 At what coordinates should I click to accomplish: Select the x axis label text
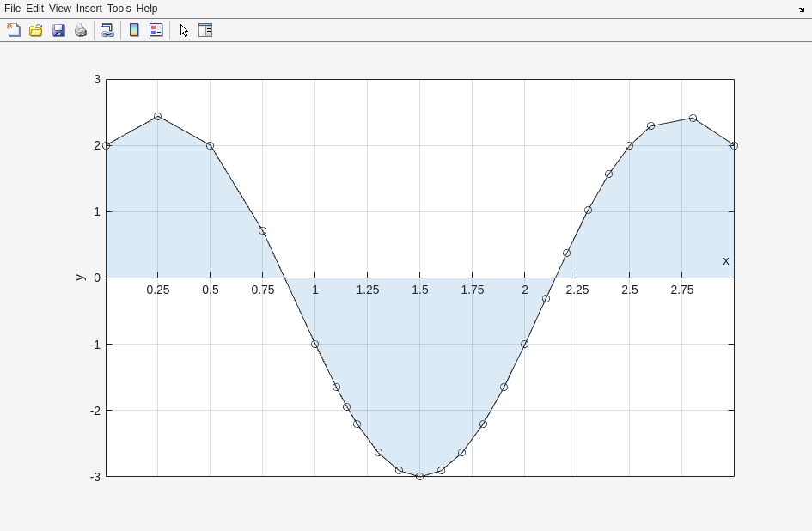(x=726, y=261)
